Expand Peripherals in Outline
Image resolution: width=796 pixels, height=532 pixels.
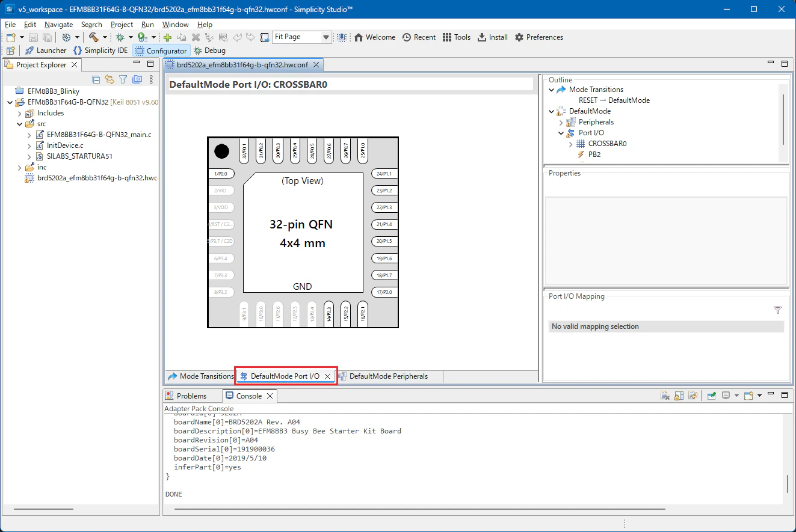(x=561, y=122)
